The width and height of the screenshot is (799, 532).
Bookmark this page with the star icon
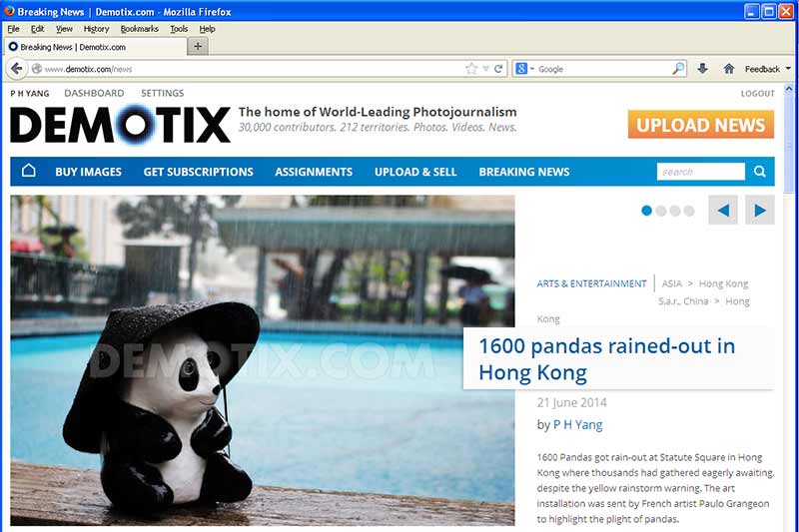(471, 69)
